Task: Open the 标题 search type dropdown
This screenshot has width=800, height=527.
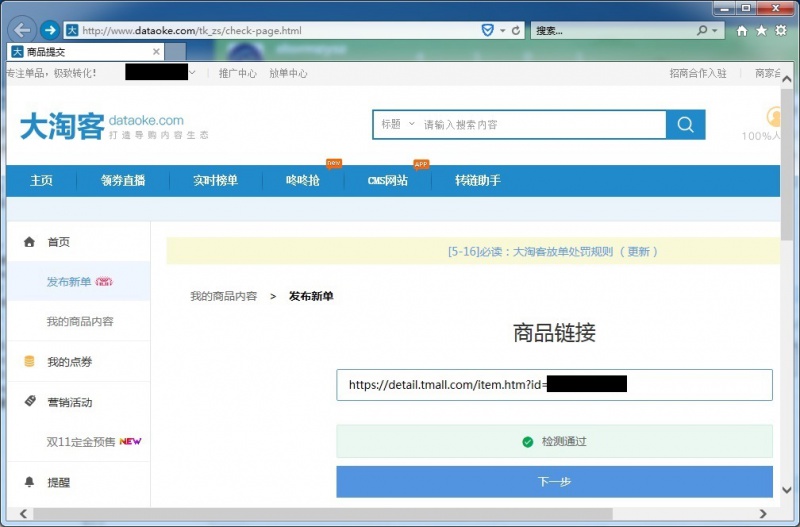Action: tap(397, 124)
